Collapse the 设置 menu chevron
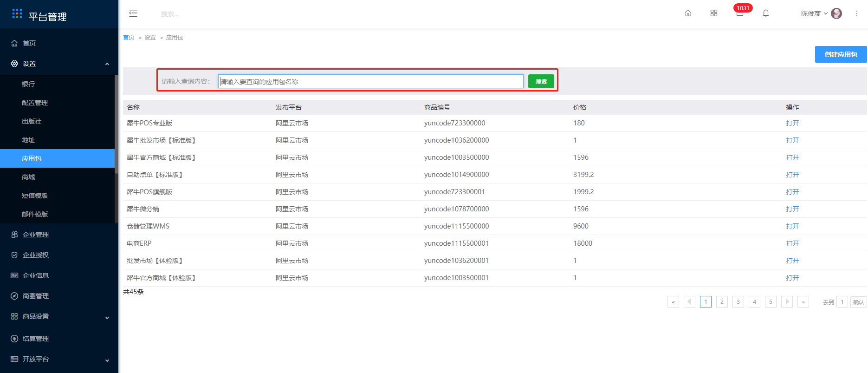 (107, 64)
